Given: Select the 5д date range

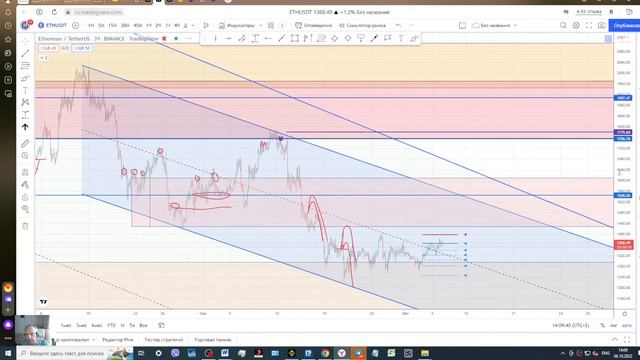Looking at the screenshot, I should click(132, 325).
